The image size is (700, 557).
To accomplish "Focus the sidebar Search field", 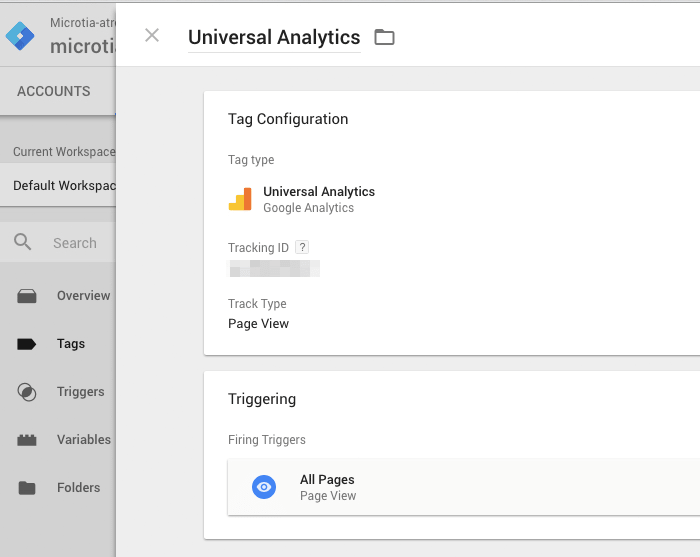I will pos(75,243).
